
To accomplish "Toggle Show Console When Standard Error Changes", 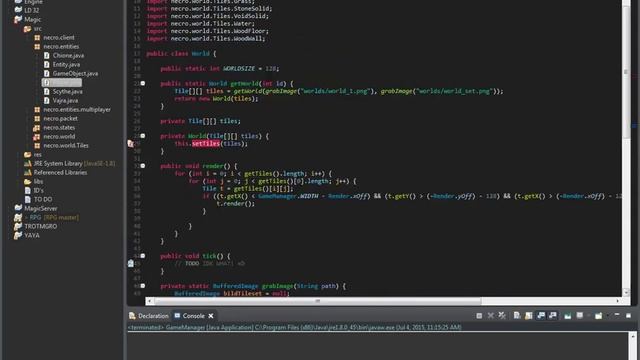I will pos(553,316).
